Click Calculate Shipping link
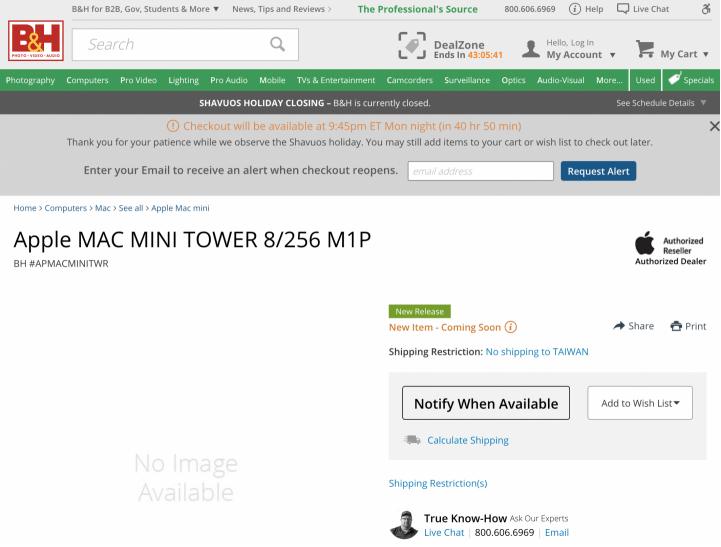This screenshot has width=721, height=547. point(468,440)
